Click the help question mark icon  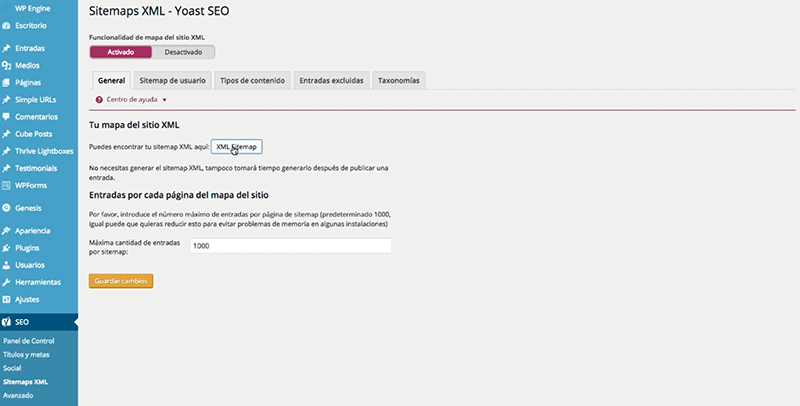(x=99, y=100)
